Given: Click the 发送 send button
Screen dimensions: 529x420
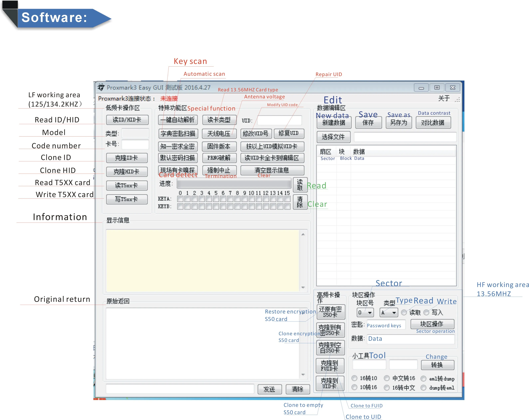Looking at the screenshot, I should (x=269, y=389).
